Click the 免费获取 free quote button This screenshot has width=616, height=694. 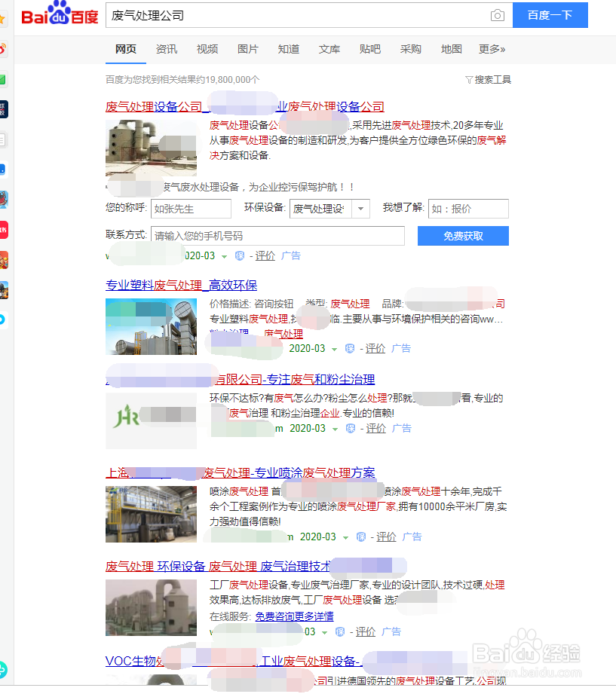tap(463, 236)
